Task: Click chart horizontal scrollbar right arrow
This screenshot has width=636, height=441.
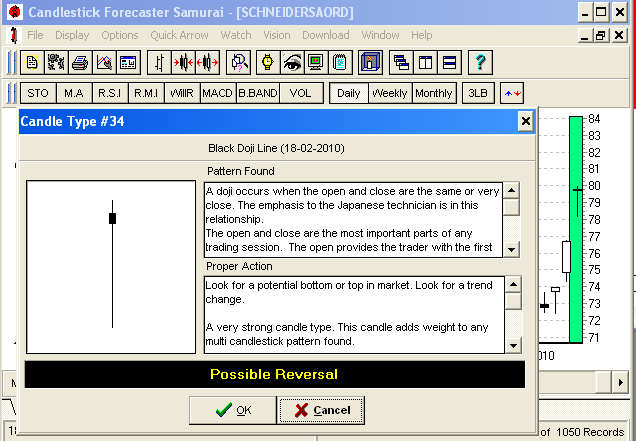Action: click(x=621, y=382)
